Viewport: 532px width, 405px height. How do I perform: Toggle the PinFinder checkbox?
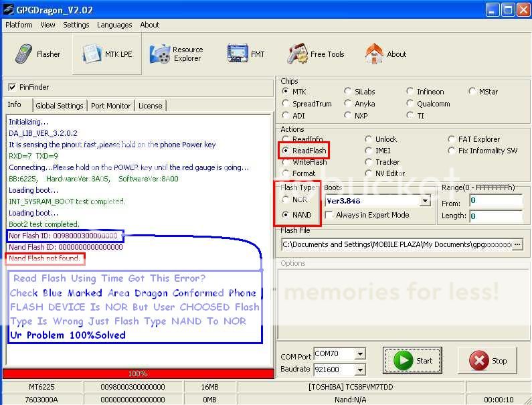[x=12, y=87]
